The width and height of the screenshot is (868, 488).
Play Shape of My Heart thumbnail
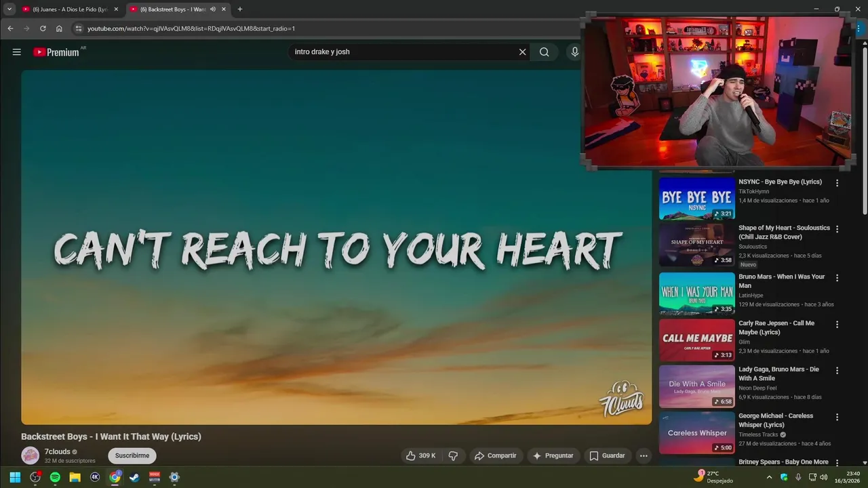697,245
